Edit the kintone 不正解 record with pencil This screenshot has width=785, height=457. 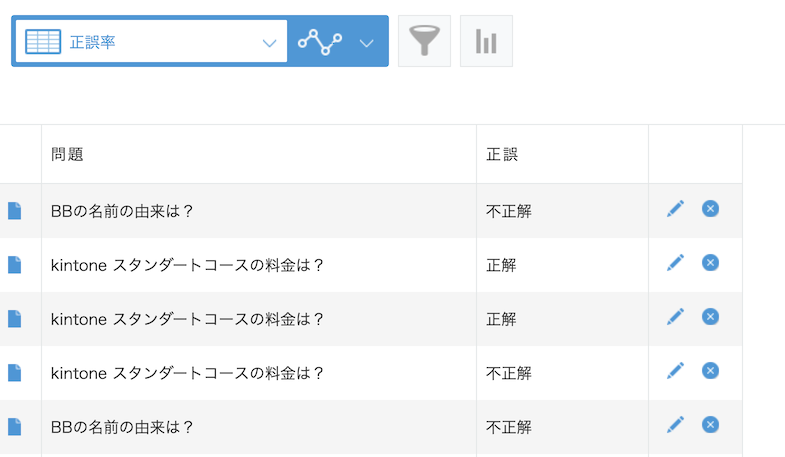coord(675,371)
